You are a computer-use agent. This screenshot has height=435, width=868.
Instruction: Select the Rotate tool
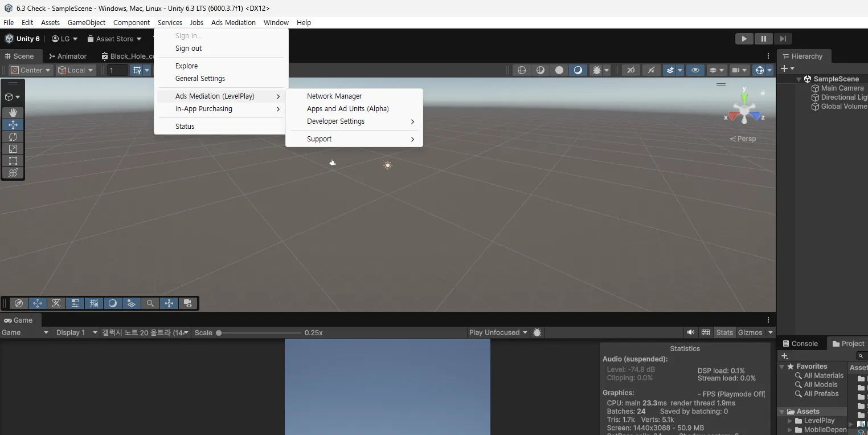pyautogui.click(x=13, y=137)
